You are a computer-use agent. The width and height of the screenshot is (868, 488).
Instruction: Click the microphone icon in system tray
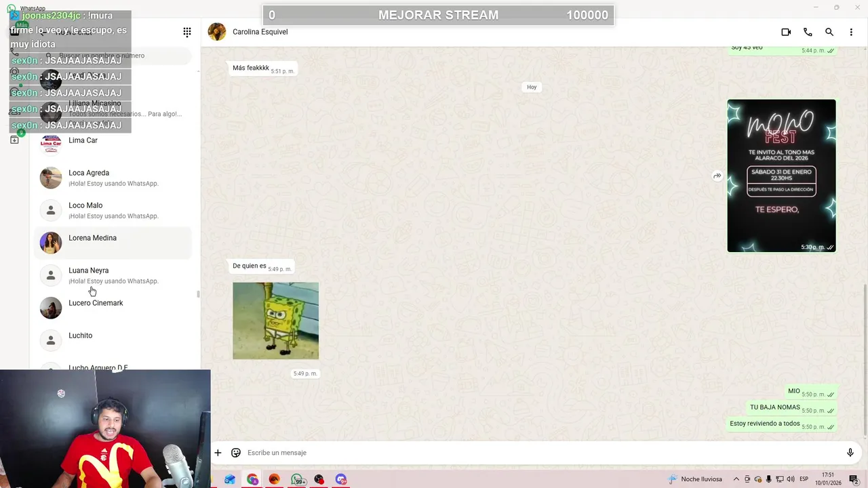pyautogui.click(x=769, y=479)
